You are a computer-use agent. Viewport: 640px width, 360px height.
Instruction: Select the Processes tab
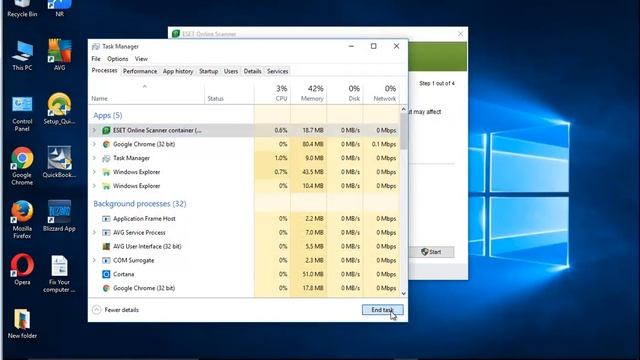coord(104,71)
